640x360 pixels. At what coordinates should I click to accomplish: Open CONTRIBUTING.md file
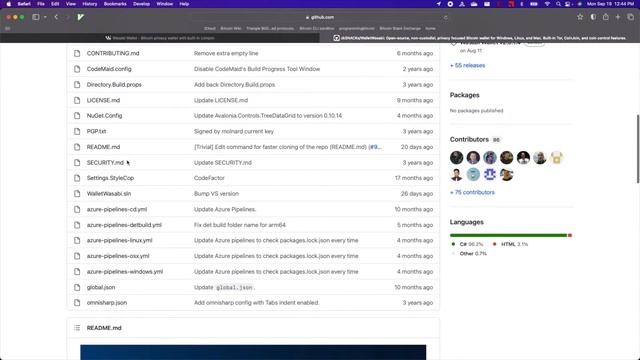coord(113,53)
